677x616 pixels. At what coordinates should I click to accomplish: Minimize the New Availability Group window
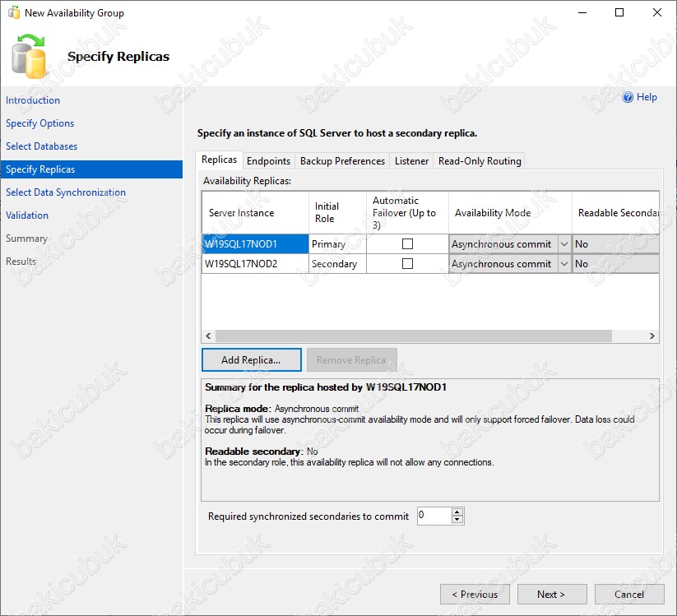tap(582, 12)
